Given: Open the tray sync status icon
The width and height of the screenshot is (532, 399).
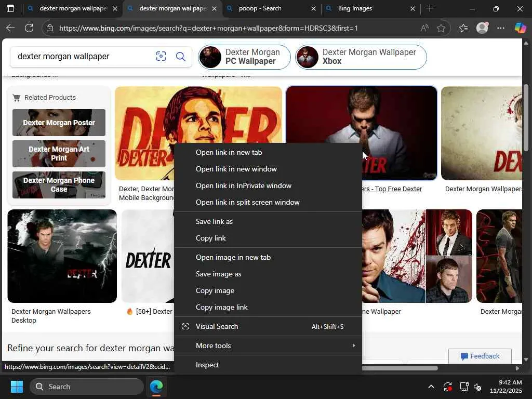Looking at the screenshot, I should (x=447, y=387).
